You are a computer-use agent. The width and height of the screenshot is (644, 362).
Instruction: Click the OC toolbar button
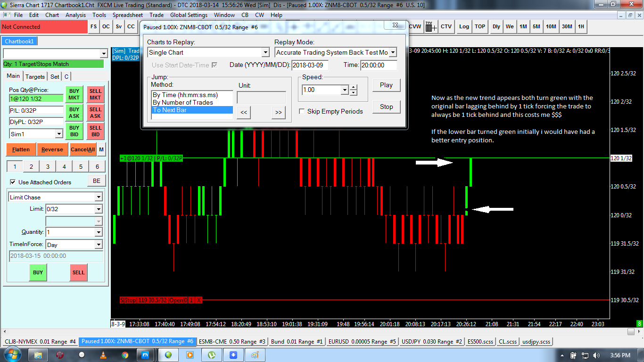106,26
